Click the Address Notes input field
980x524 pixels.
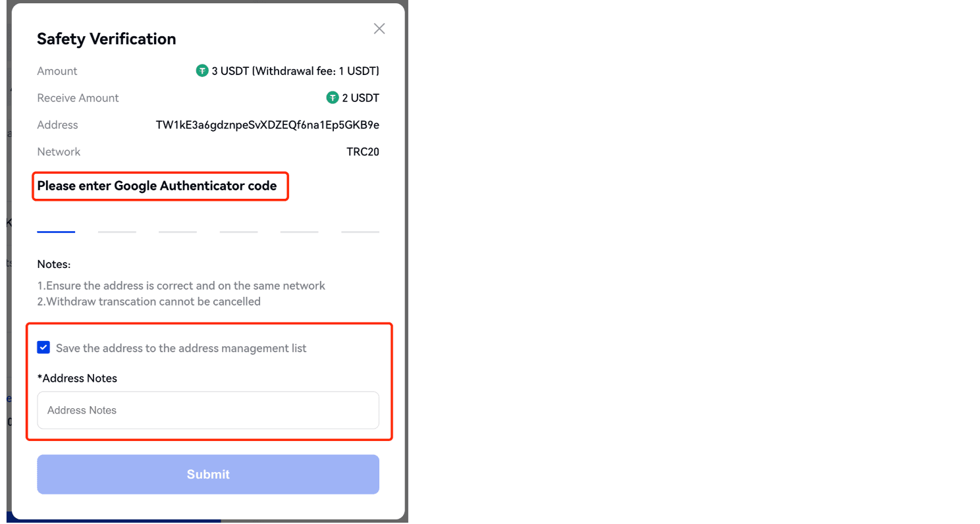tap(208, 409)
